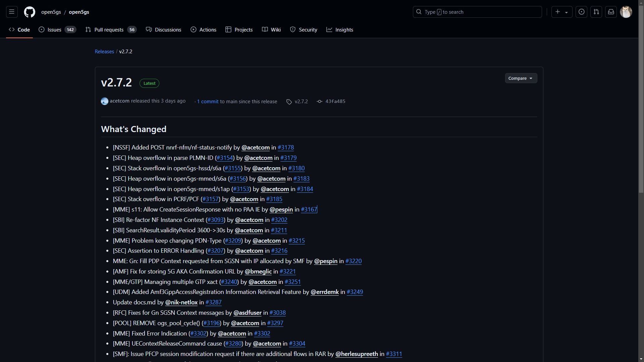Click the acetcom avatar next to release info
Viewport: 644px width, 362px height.
click(x=105, y=101)
